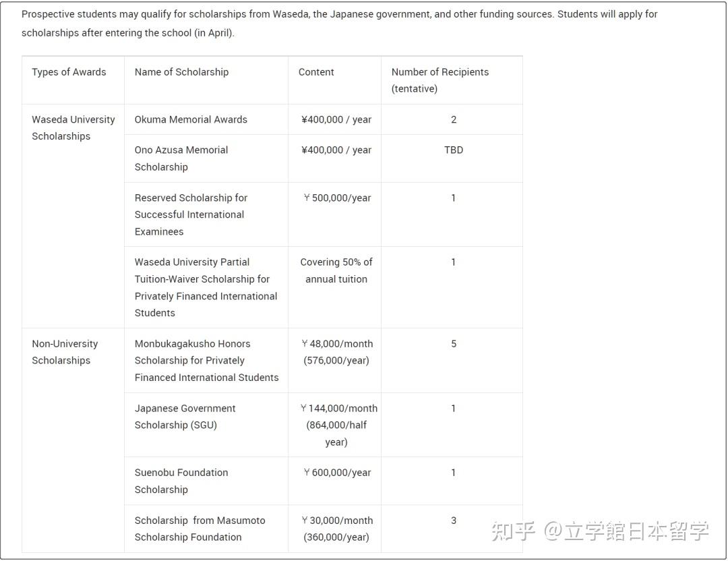
Task: Click the "Content" column header
Action: coord(316,71)
